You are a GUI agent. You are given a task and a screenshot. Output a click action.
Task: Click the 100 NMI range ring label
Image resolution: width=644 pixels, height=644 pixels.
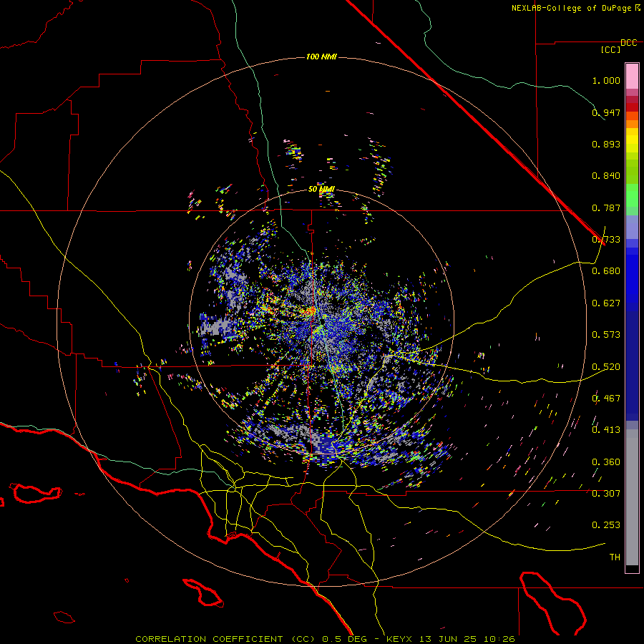[321, 57]
